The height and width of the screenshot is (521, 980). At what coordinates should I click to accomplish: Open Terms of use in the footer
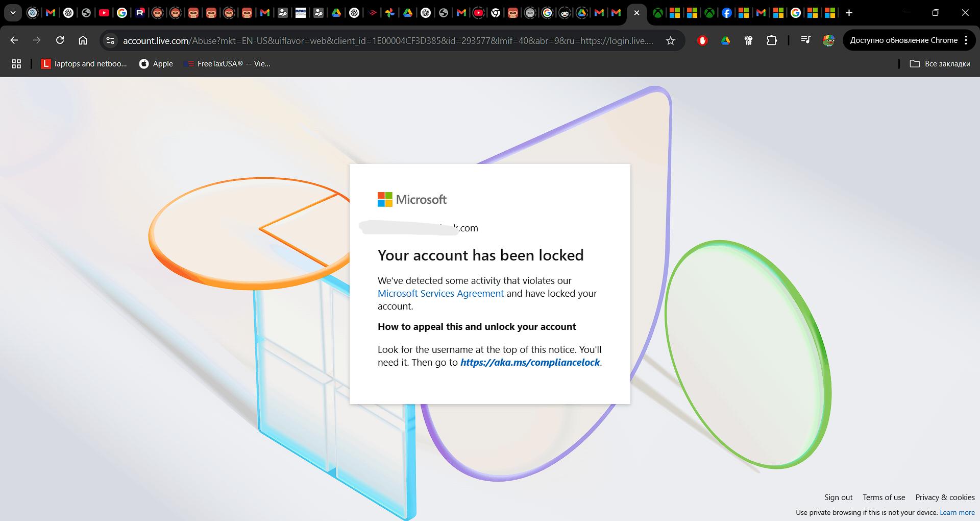pyautogui.click(x=884, y=498)
